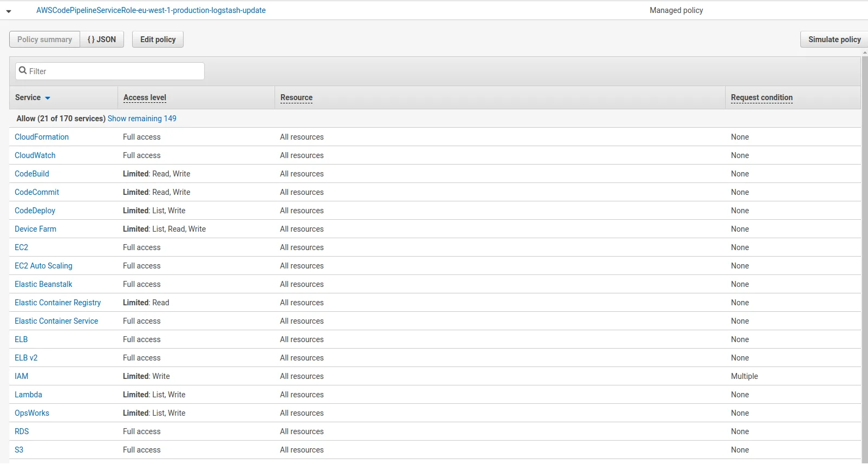This screenshot has width=868, height=465.
Task: Click the Resource column header
Action: (x=296, y=97)
